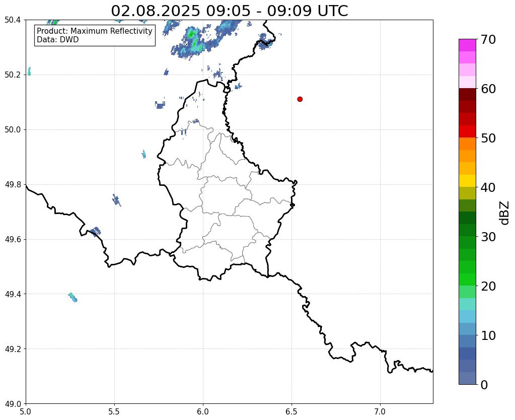This screenshot has height=420, width=515.
Task: Click the latitude axis label 49.6
Action: tap(13, 240)
